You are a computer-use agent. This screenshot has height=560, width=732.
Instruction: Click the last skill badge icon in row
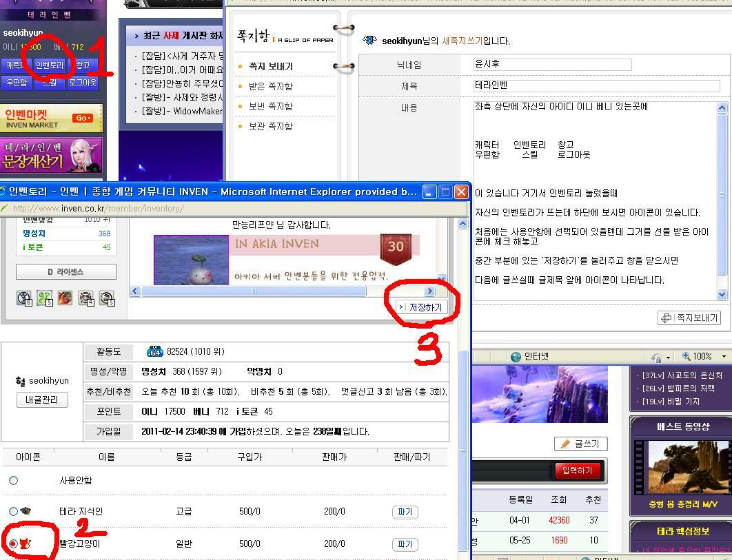tap(107, 298)
